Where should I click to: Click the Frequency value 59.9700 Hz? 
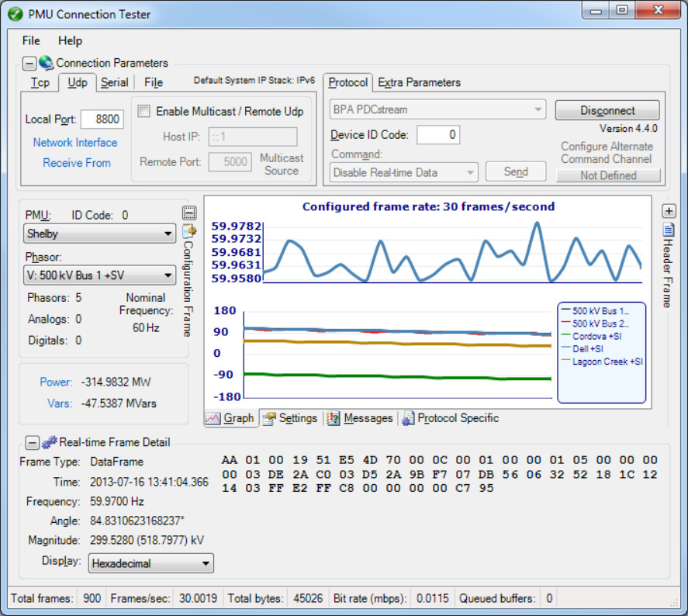click(116, 501)
